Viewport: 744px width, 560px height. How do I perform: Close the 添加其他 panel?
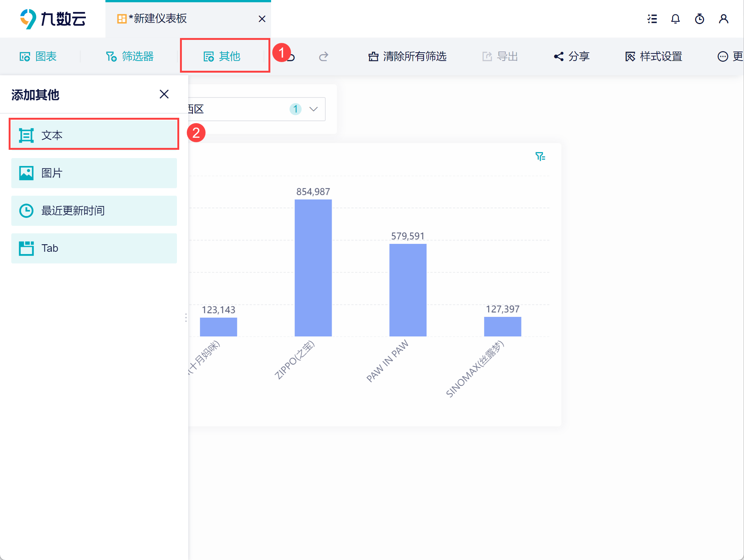(164, 94)
